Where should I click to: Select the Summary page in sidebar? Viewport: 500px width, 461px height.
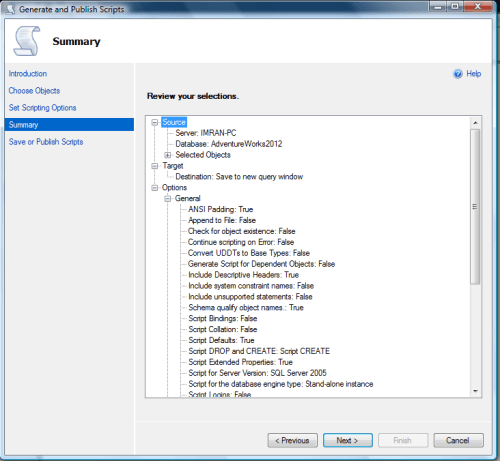(x=69, y=125)
